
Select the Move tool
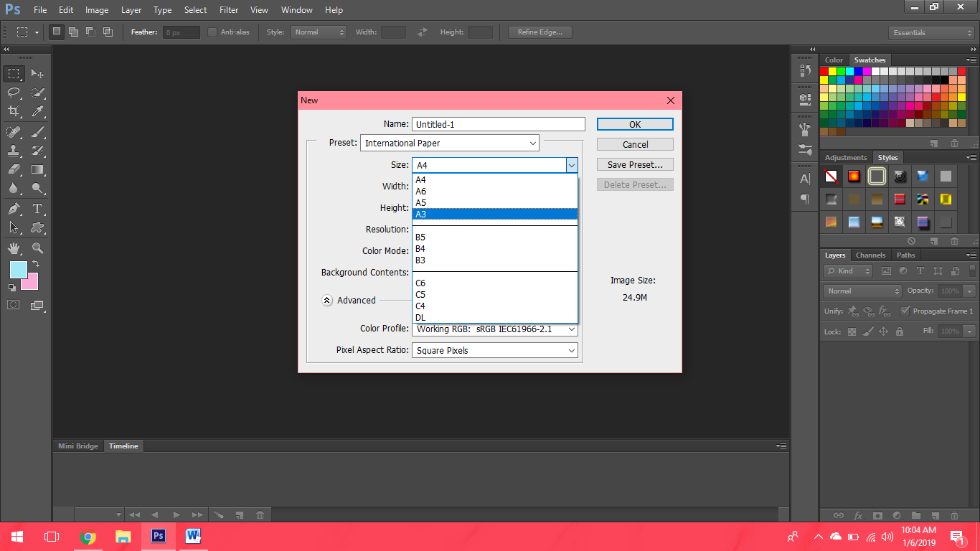(x=37, y=74)
